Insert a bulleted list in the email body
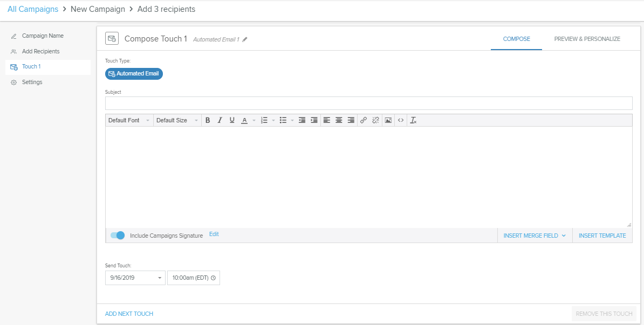 click(283, 120)
